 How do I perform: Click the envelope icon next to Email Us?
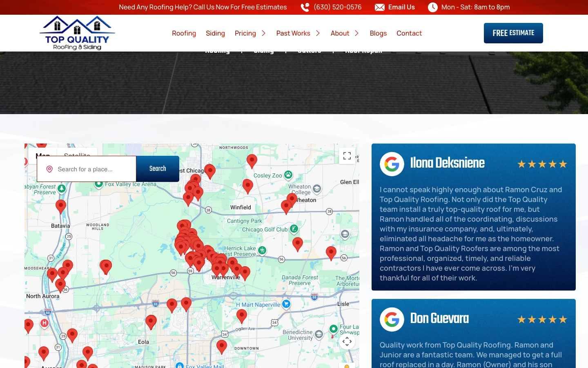pyautogui.click(x=380, y=7)
